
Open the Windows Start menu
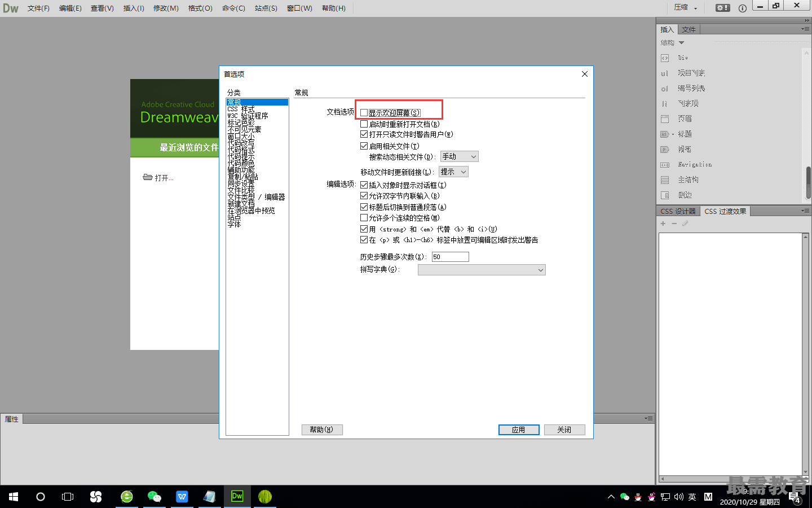point(14,497)
